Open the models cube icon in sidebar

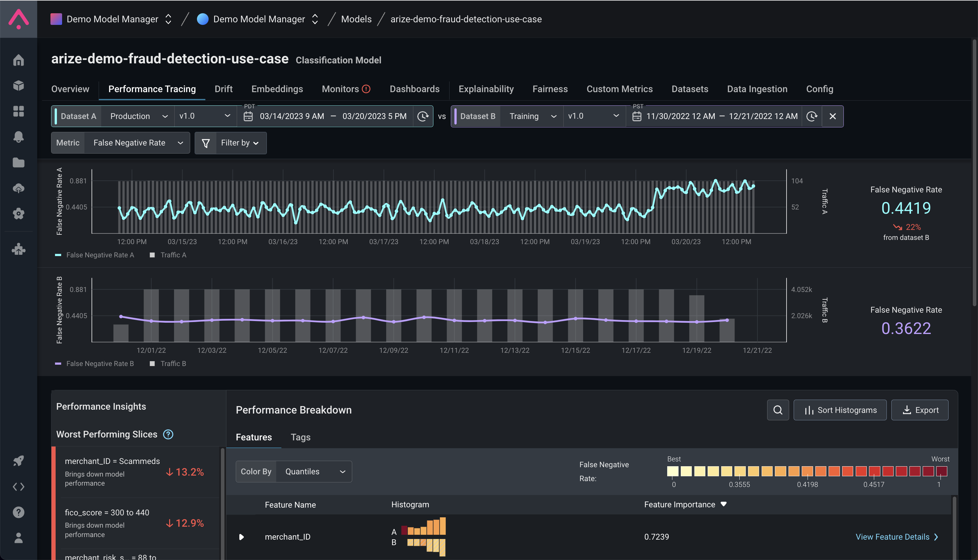click(x=18, y=85)
